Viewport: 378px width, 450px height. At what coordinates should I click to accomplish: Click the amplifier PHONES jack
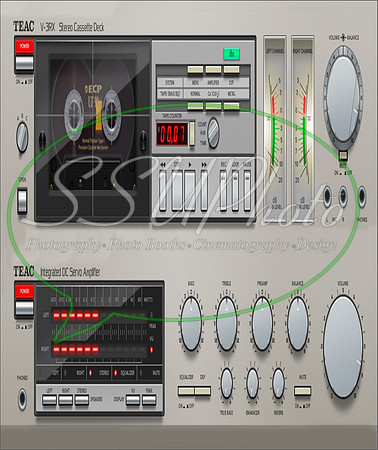(22, 399)
